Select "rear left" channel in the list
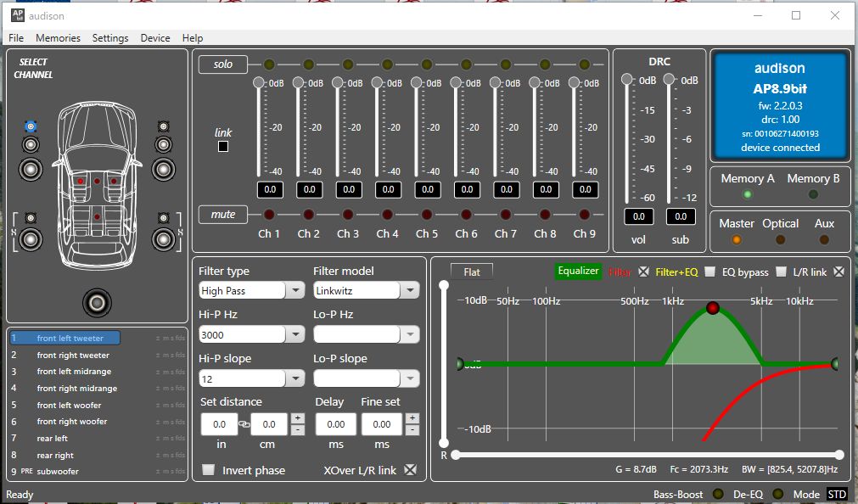Image resolution: width=858 pixels, height=504 pixels. pyautogui.click(x=53, y=439)
